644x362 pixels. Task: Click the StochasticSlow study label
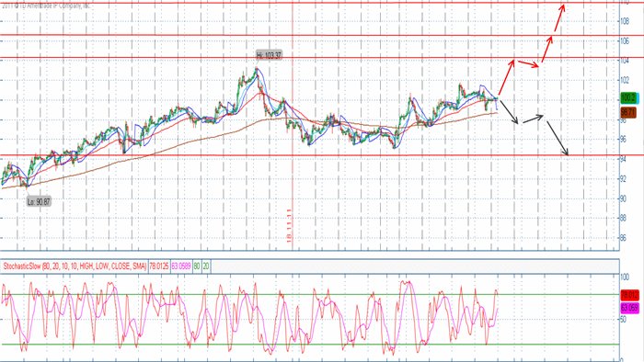click(x=75, y=266)
